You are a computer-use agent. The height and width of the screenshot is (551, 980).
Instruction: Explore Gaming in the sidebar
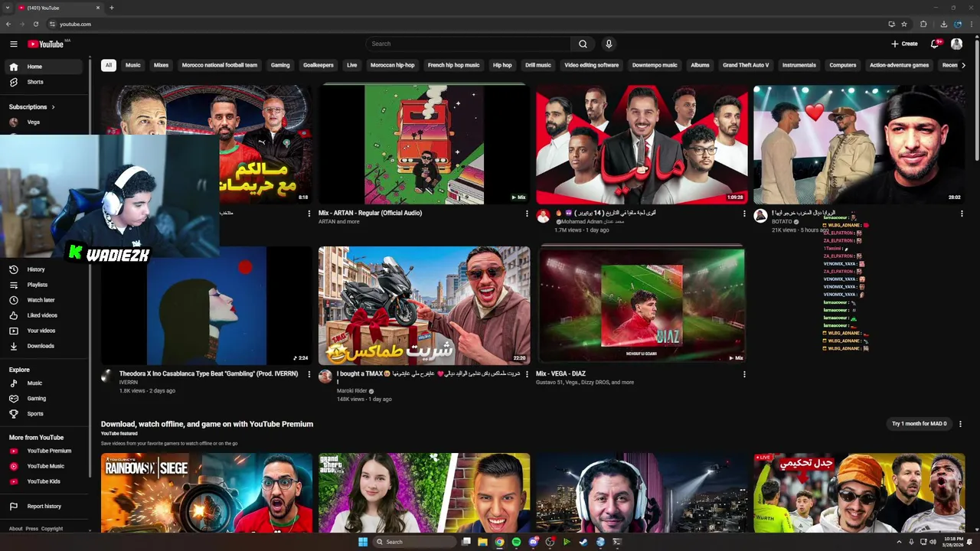(45, 398)
